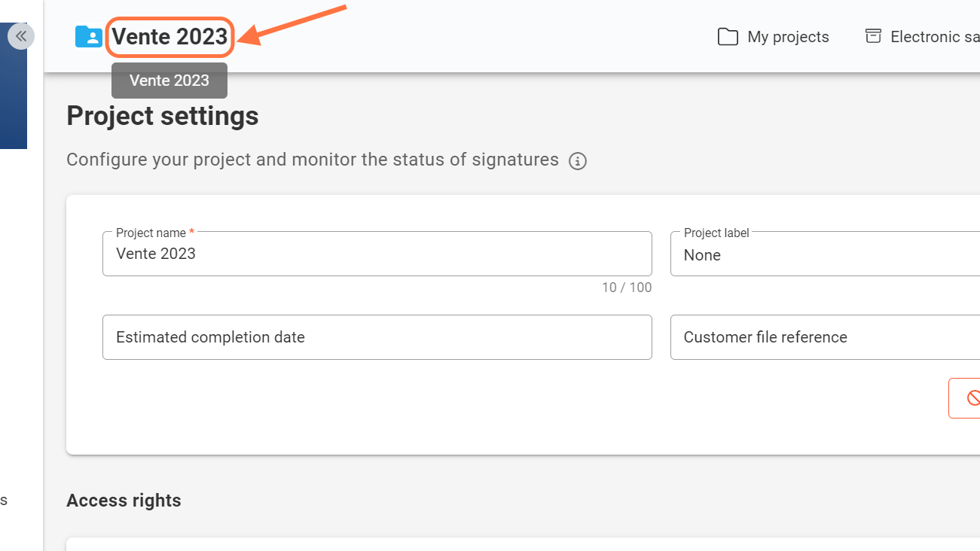Image resolution: width=980 pixels, height=551 pixels.
Task: Click the Project name input field
Action: (377, 254)
